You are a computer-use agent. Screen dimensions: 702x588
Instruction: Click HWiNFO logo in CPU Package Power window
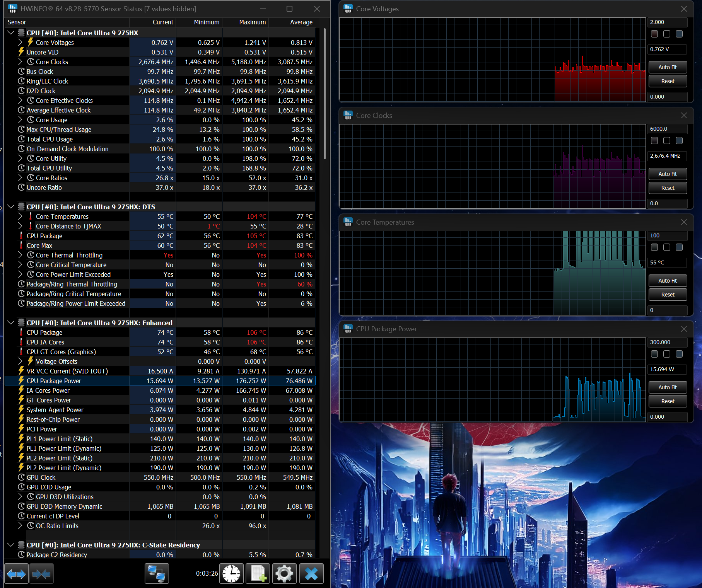click(x=348, y=329)
